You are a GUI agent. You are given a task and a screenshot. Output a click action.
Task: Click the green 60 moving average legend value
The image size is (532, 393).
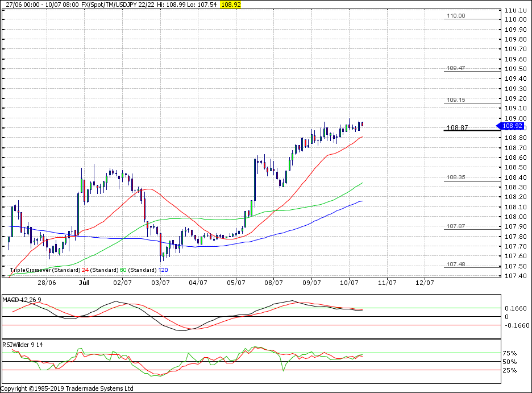[x=122, y=270]
